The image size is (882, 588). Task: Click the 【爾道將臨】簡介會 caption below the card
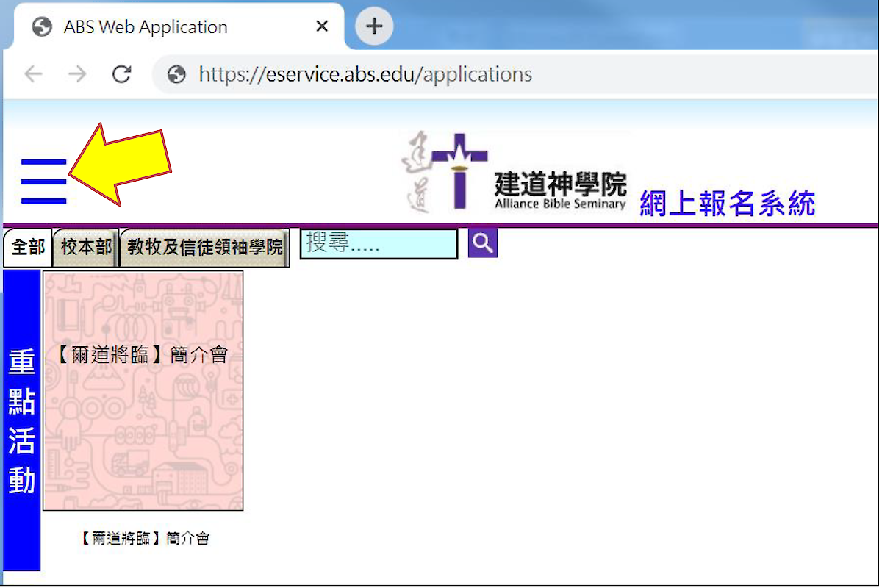pos(144,538)
